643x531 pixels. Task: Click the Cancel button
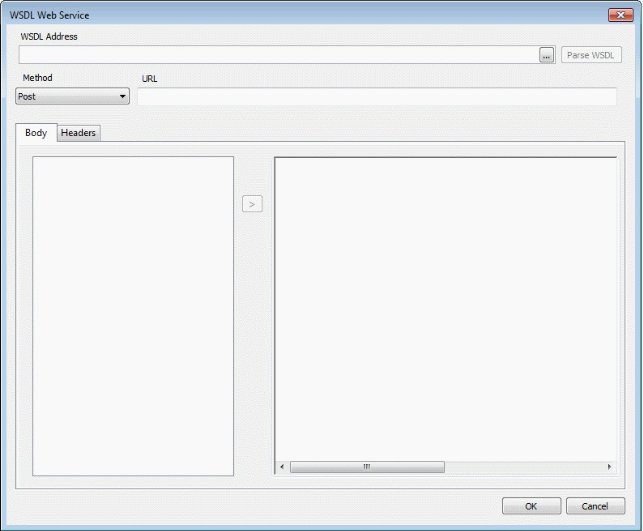(595, 506)
